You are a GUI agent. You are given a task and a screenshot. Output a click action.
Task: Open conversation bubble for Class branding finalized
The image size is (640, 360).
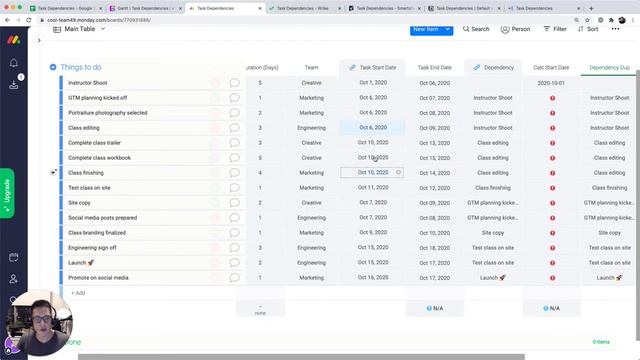pos(234,233)
